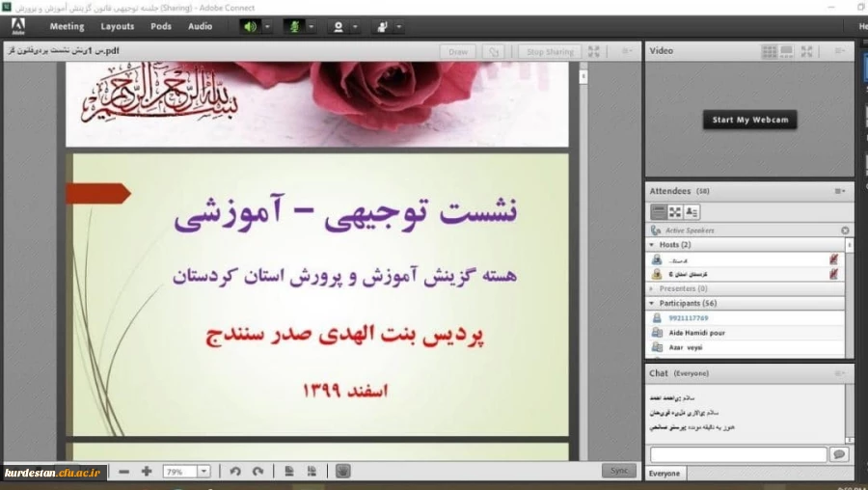The height and width of the screenshot is (490, 868).
Task: Click the raise hand status icon
Action: point(383,26)
